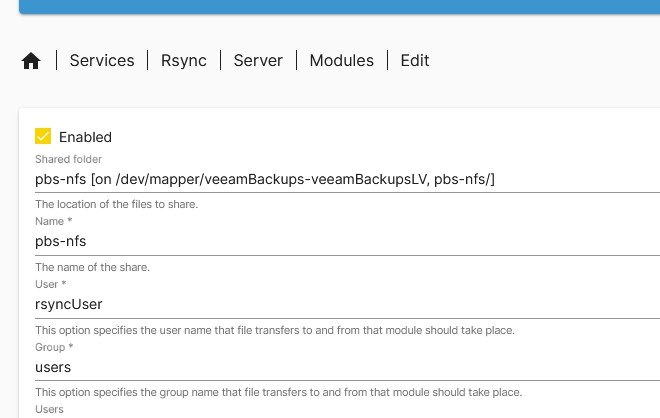Image resolution: width=660 pixels, height=418 pixels.
Task: Navigate to Rsync breadcrumb
Action: click(184, 61)
